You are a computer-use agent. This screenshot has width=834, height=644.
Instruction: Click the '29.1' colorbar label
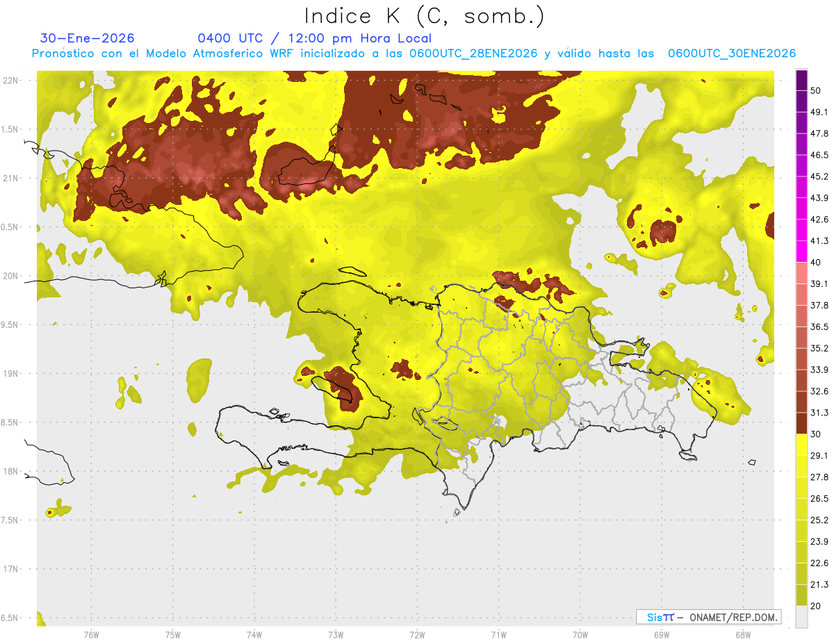819,456
